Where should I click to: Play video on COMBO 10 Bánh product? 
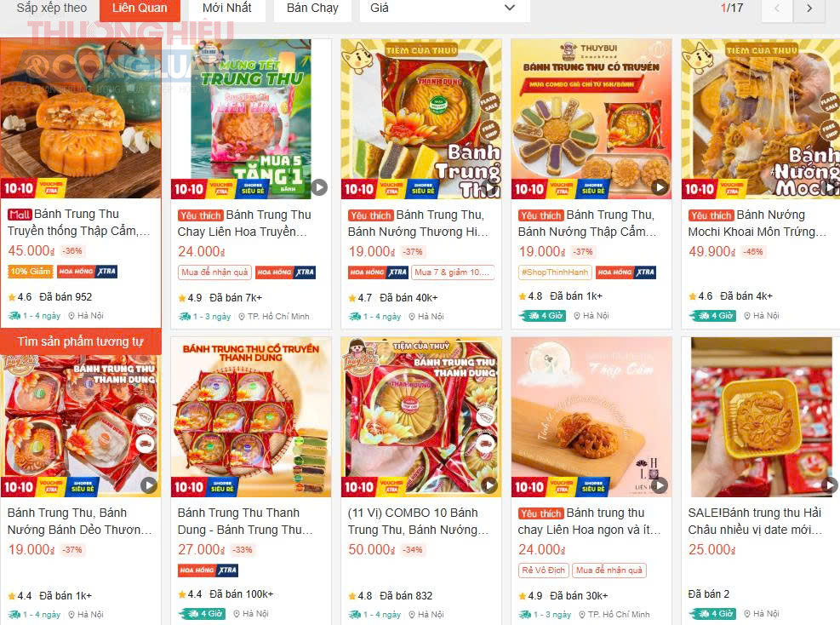click(x=489, y=485)
